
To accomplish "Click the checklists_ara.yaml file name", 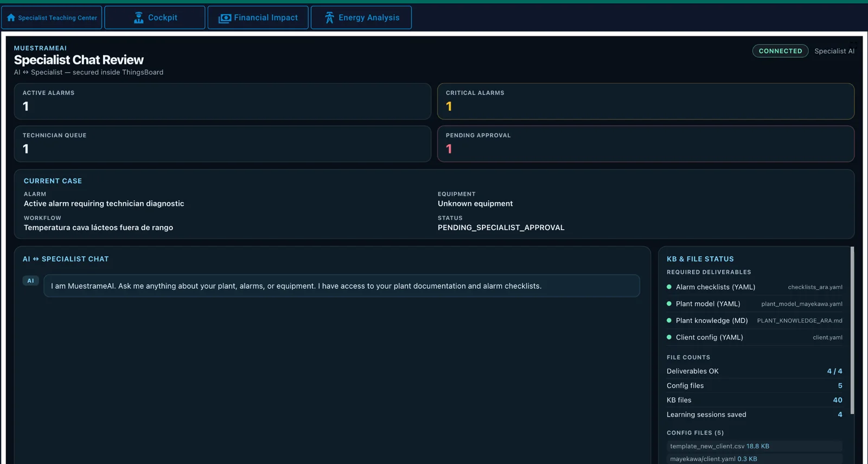I will tap(815, 287).
